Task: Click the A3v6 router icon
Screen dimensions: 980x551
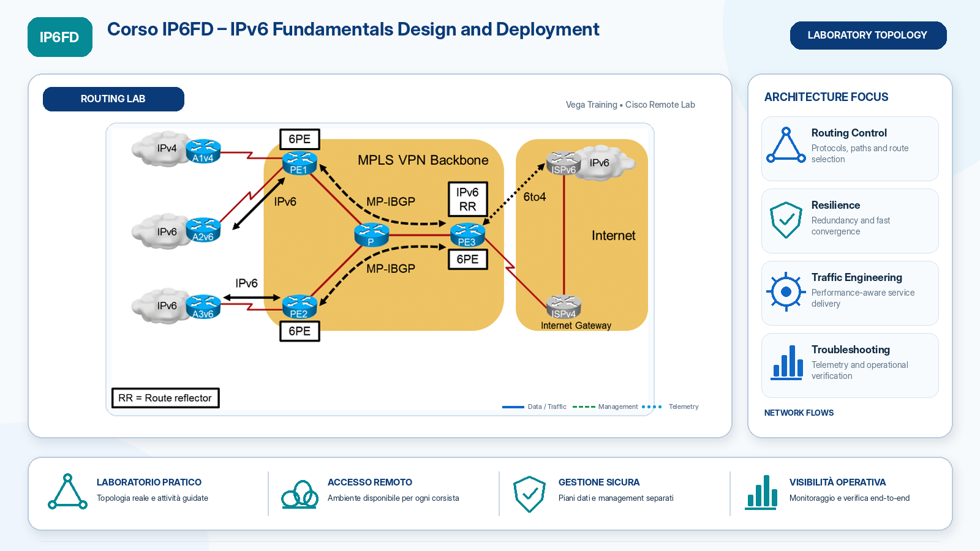Action: pyautogui.click(x=203, y=307)
